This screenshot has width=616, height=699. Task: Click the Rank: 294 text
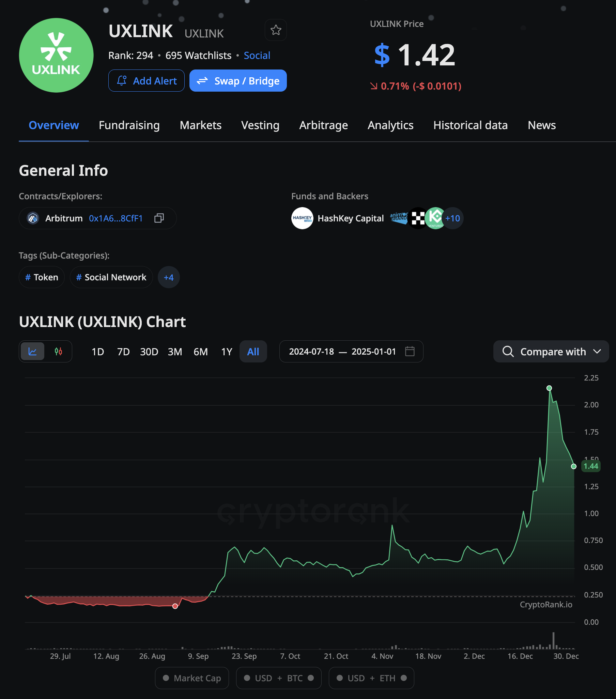[130, 56]
